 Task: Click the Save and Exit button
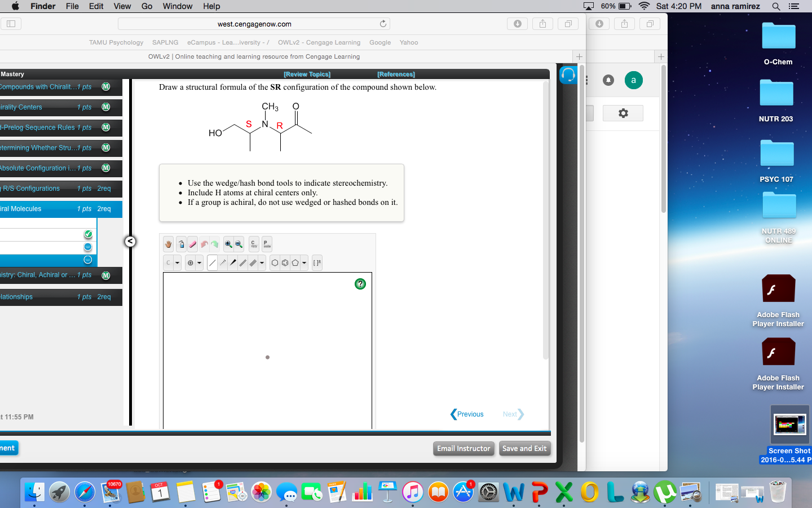click(524, 448)
